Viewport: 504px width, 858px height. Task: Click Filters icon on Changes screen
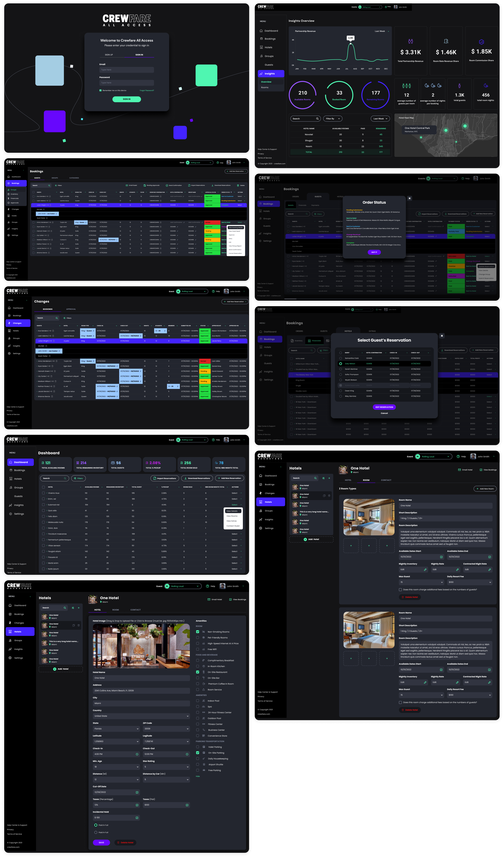[x=64, y=318]
